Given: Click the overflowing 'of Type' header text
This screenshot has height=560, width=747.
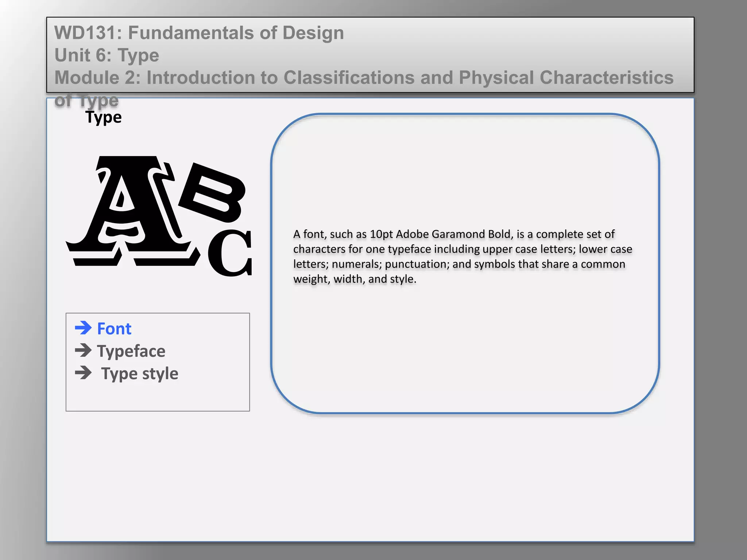Looking at the screenshot, I should (x=86, y=100).
